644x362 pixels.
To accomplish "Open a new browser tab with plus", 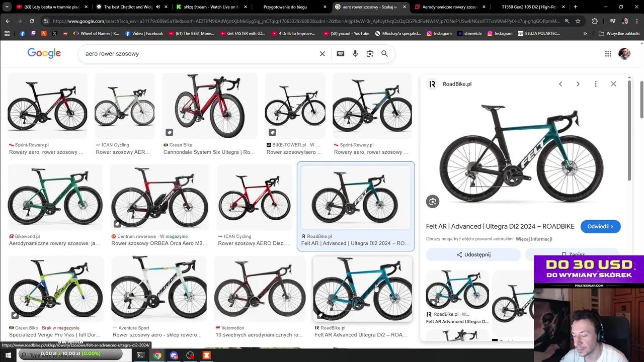I will (576, 7).
